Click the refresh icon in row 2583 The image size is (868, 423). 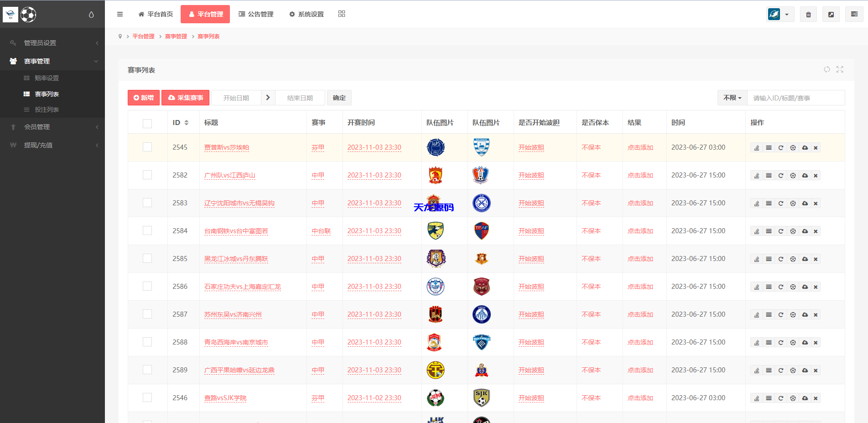[x=781, y=203]
